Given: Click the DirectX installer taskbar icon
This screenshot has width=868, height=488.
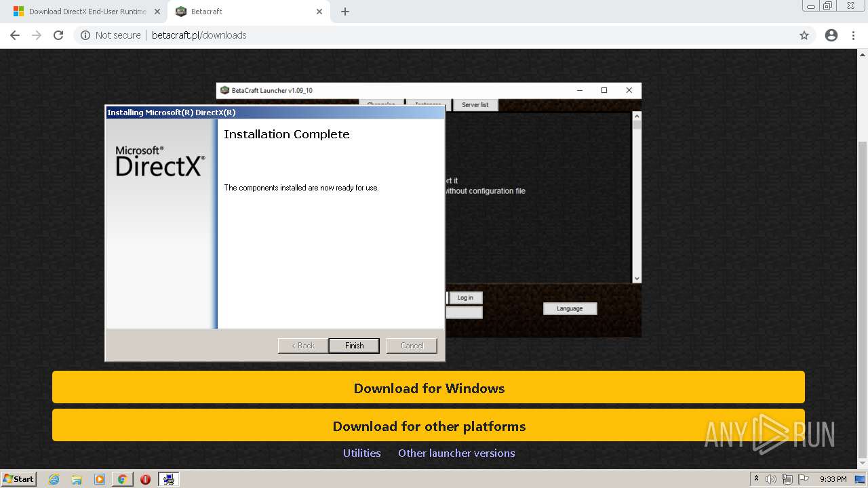Looking at the screenshot, I should [168, 479].
